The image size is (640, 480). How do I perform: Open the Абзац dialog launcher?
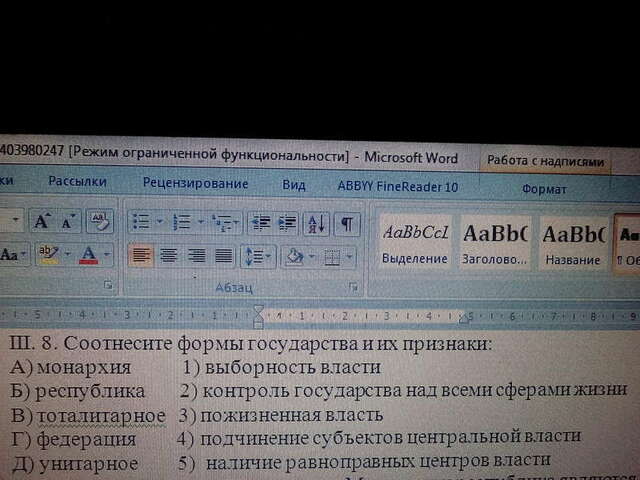[x=353, y=287]
